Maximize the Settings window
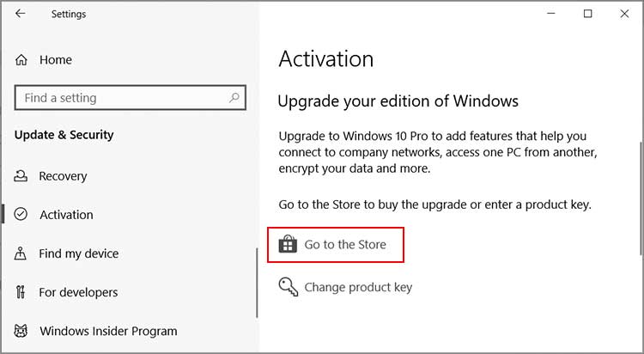Screen dimensions: 644x354 click(x=588, y=14)
